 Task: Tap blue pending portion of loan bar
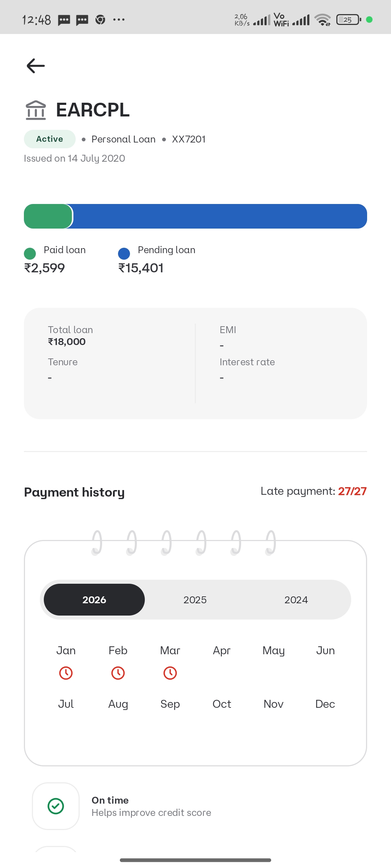[219, 216]
